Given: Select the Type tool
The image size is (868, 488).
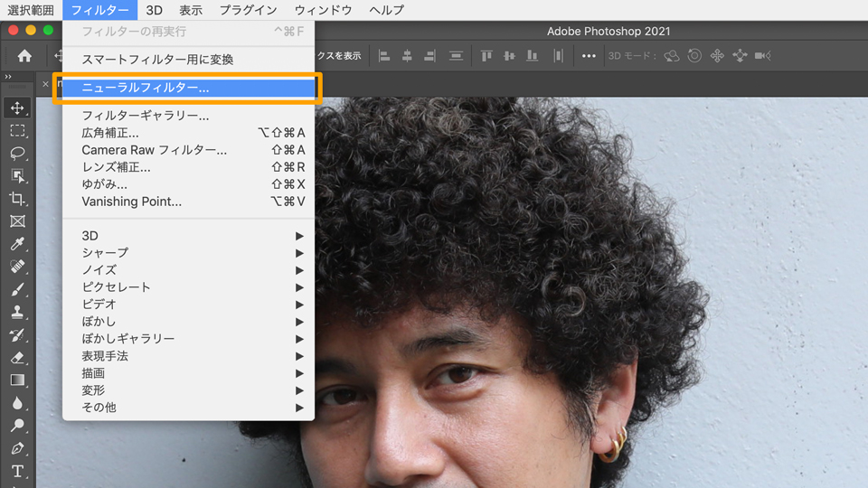Looking at the screenshot, I should (x=17, y=471).
